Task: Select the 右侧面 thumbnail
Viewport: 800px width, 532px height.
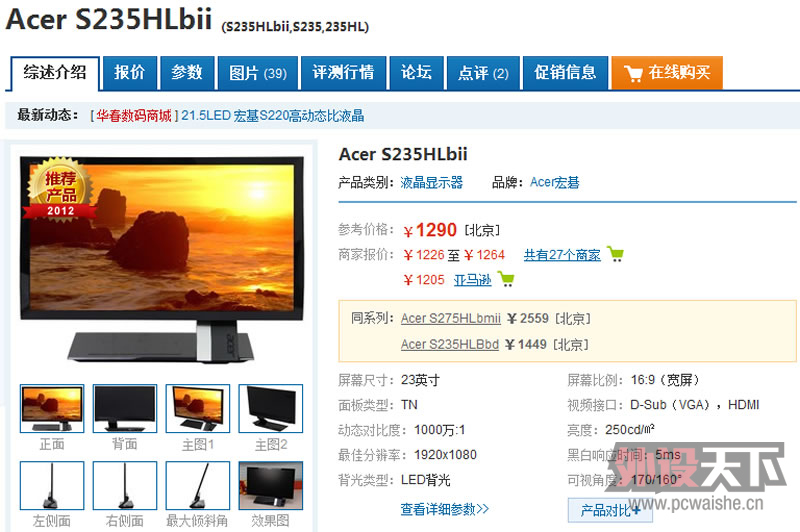Action: [x=125, y=486]
